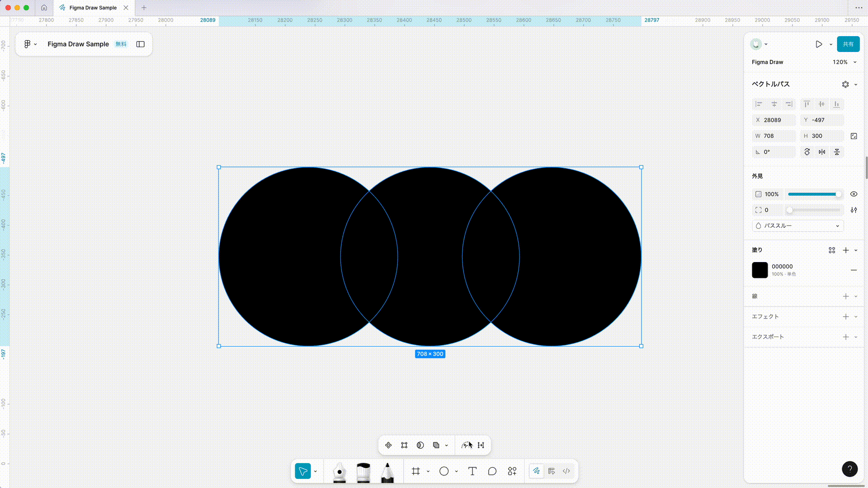Expand the Boolean operations dropdown arrow

[447, 446]
